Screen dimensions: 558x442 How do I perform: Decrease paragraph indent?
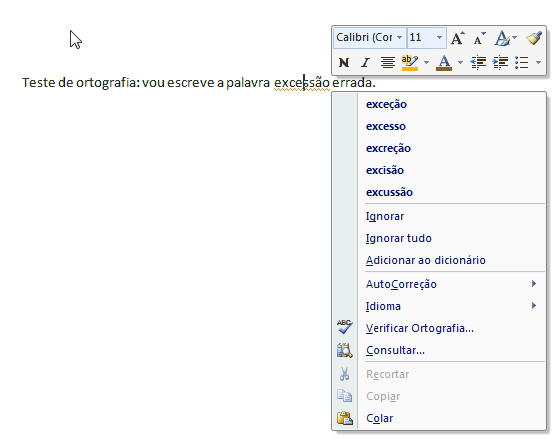coord(478,63)
